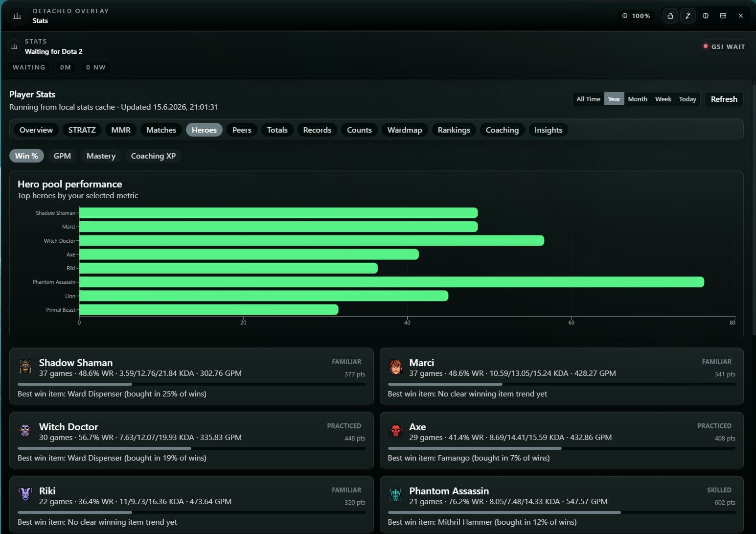Click the Witch Doctor hero portrait
This screenshot has width=756, height=534.
click(x=25, y=431)
